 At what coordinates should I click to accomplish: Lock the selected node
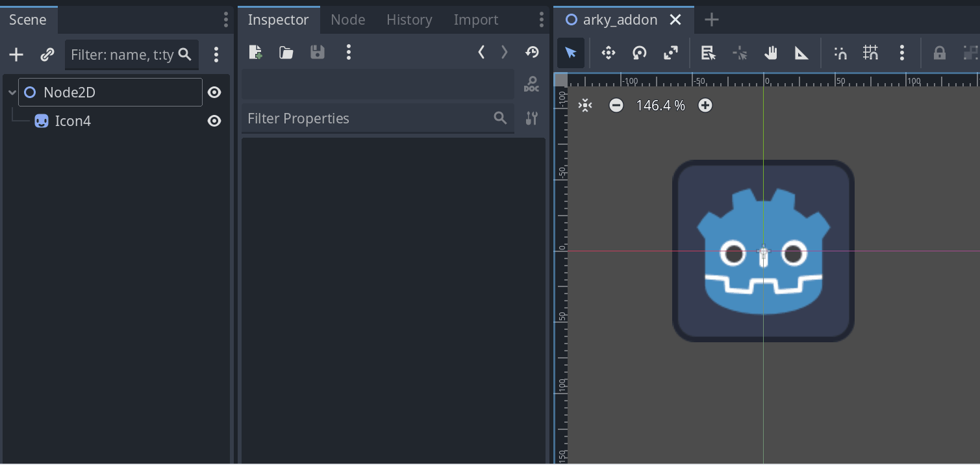(x=940, y=53)
